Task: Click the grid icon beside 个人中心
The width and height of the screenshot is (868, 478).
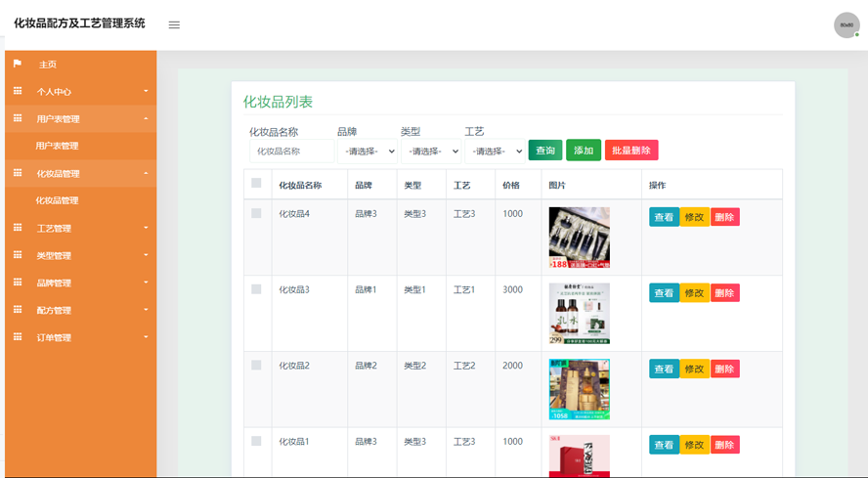Action: [x=18, y=91]
